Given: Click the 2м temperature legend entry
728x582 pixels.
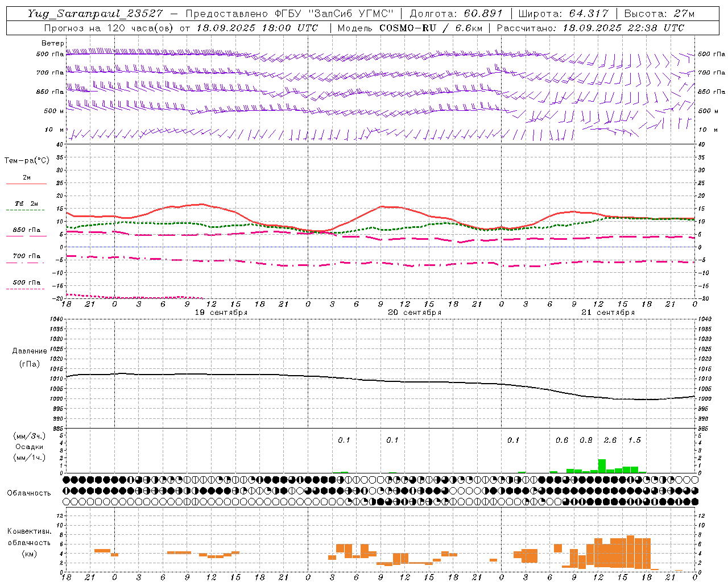Looking at the screenshot, I should pos(27,177).
